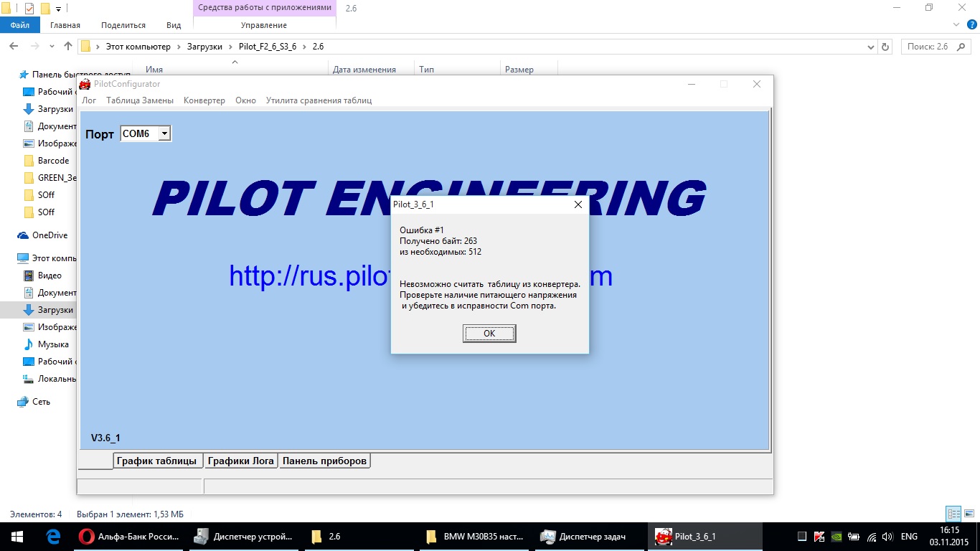Click the Pilot_F2_6_S3_6 breadcrumb
The width and height of the screenshot is (980, 551).
(x=266, y=47)
